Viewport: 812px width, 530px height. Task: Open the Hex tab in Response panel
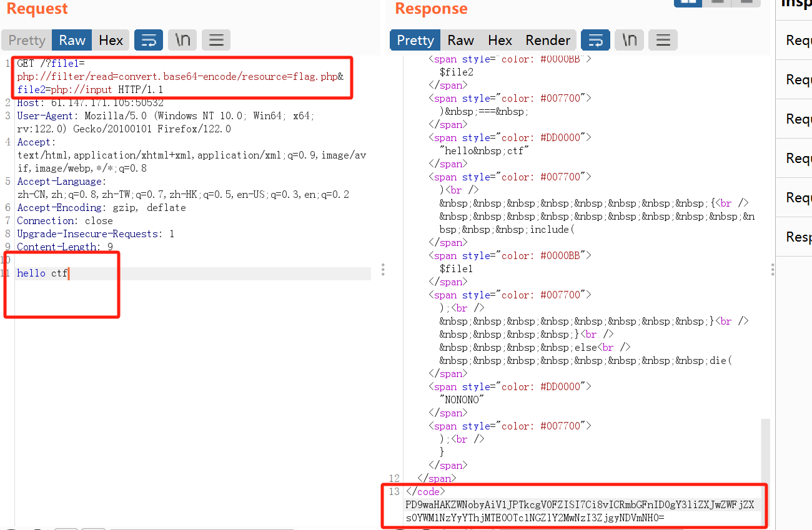point(500,40)
